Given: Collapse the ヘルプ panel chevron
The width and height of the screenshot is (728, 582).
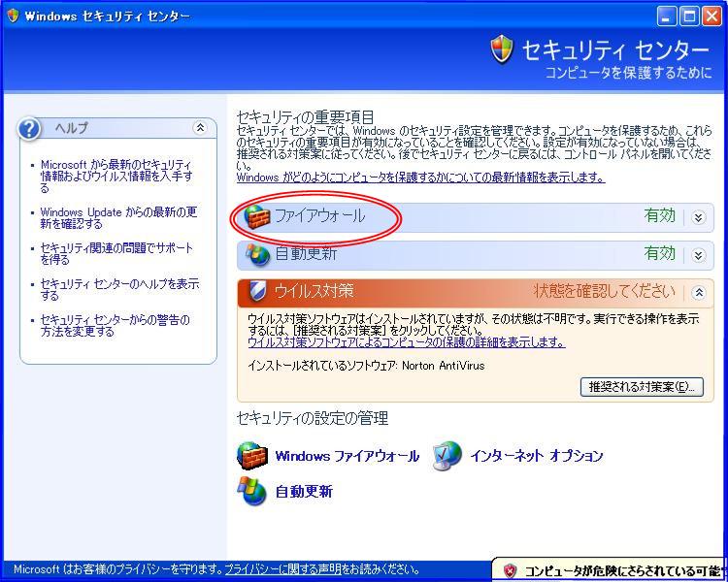Looking at the screenshot, I should click(x=200, y=128).
